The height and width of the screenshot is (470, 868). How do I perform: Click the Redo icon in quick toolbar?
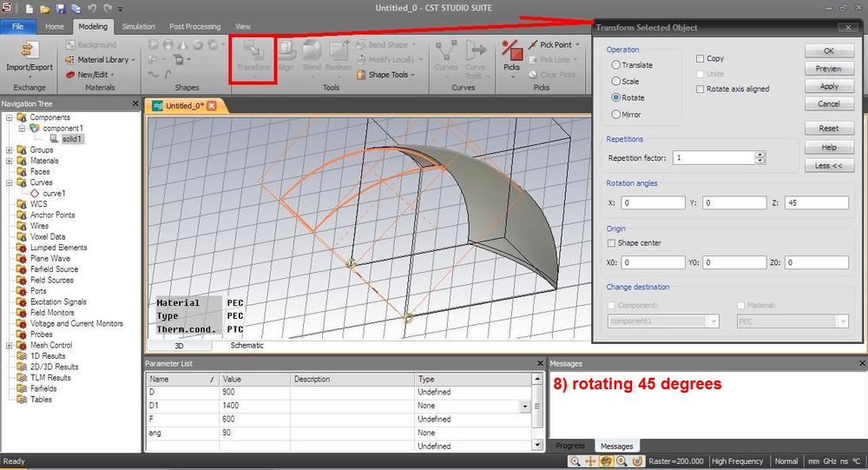(x=108, y=9)
